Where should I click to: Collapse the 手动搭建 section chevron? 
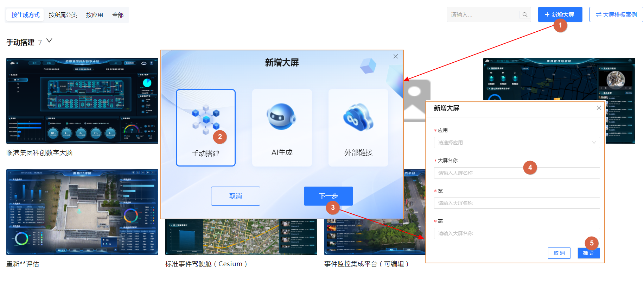coord(49,41)
